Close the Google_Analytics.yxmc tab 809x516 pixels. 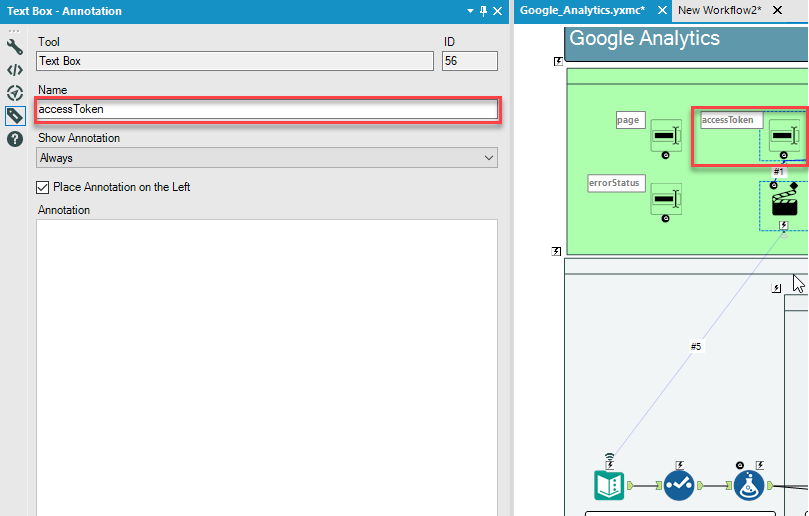[x=662, y=10]
